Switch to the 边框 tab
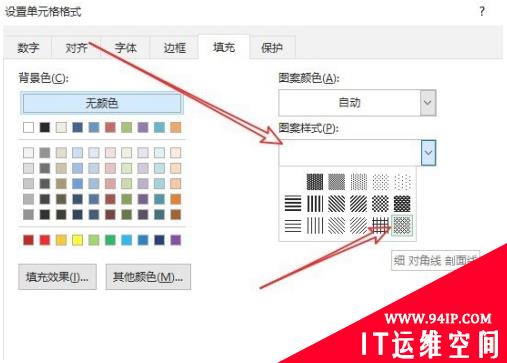The image size is (507, 363). coord(174,48)
